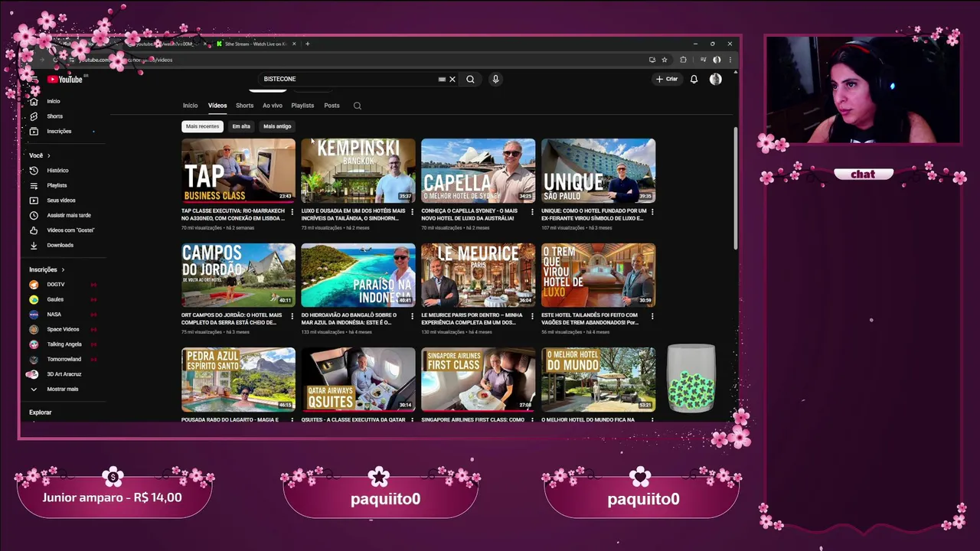Viewport: 980px width, 551px height.
Task: Click the Criar button
Action: [x=667, y=79]
